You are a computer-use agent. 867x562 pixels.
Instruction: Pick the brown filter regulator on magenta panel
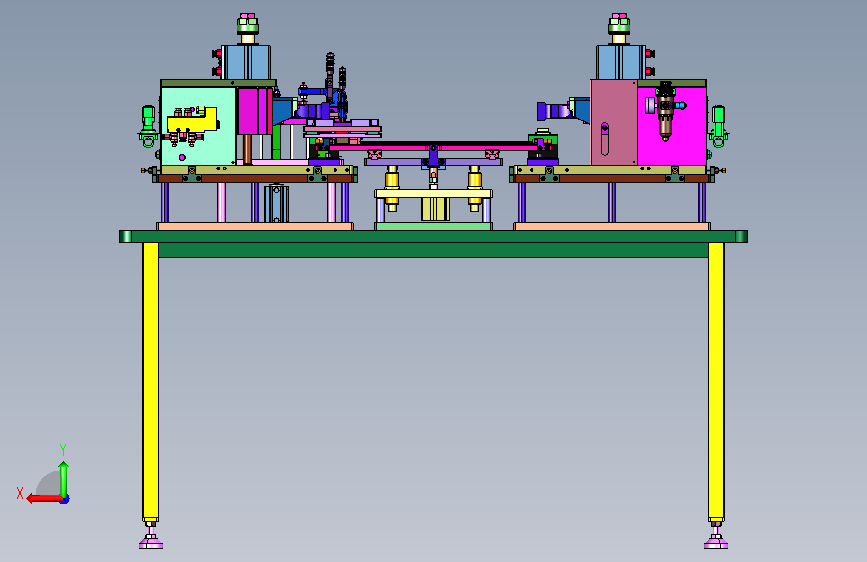[x=665, y=112]
